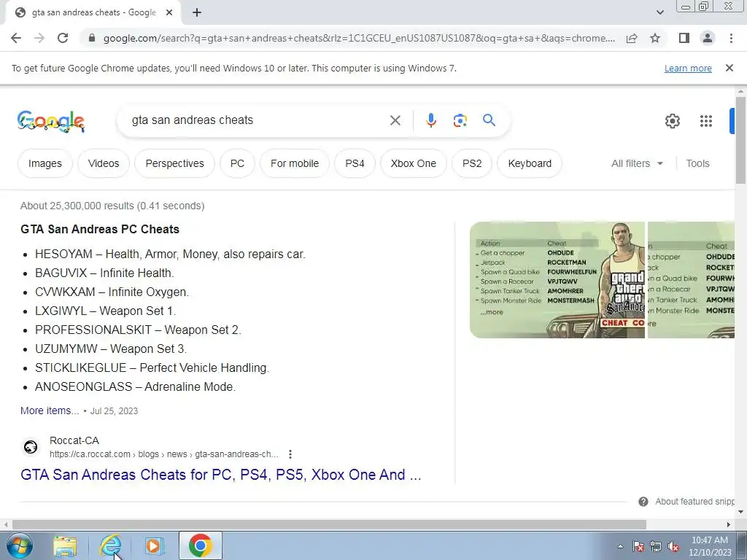Open GTA San Andreas Cheats result title

tap(220, 474)
